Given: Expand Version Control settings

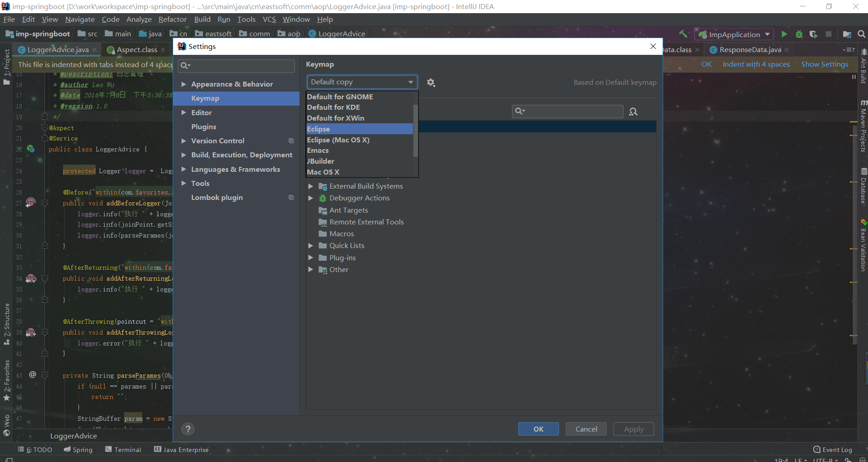Looking at the screenshot, I should pyautogui.click(x=184, y=141).
